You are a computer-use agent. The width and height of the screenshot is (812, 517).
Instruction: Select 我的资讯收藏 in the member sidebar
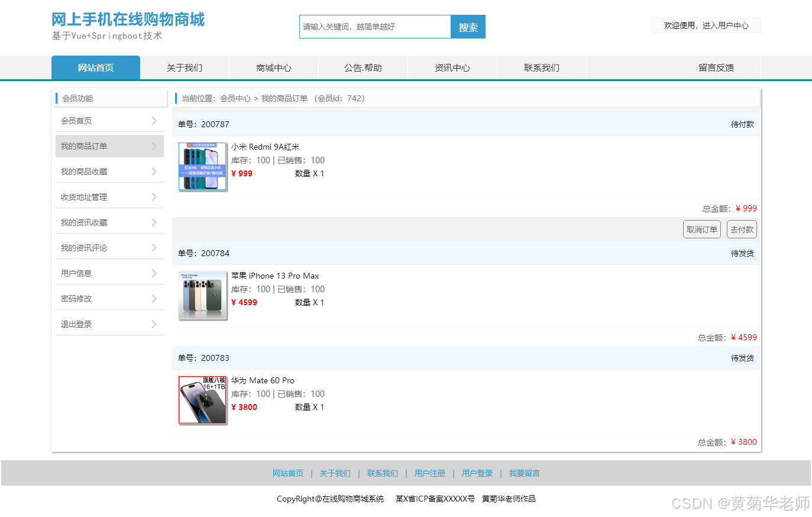[109, 222]
